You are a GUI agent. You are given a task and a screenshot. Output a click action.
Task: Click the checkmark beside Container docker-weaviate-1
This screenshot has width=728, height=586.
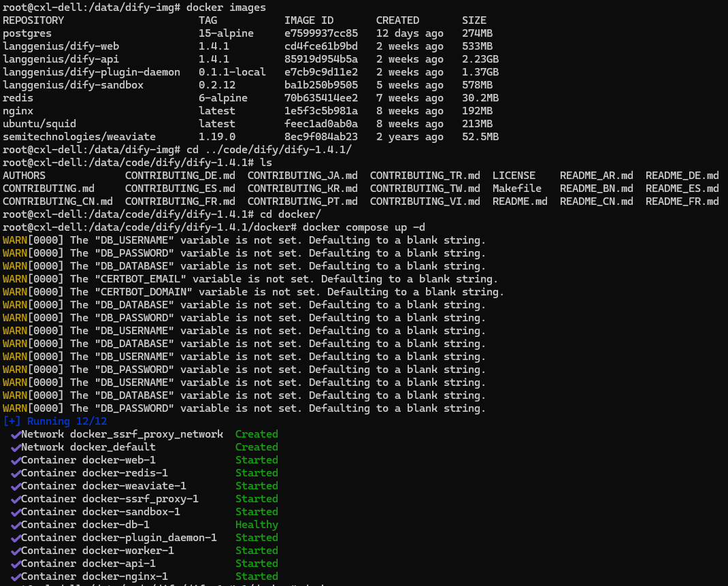click(x=16, y=487)
